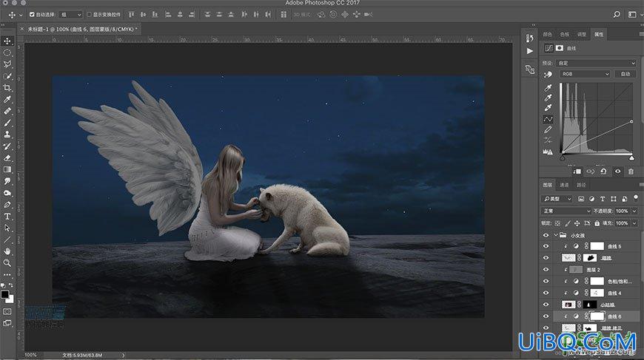Hide the 曲线 5 layer
This screenshot has height=360, width=644.
[x=546, y=246]
